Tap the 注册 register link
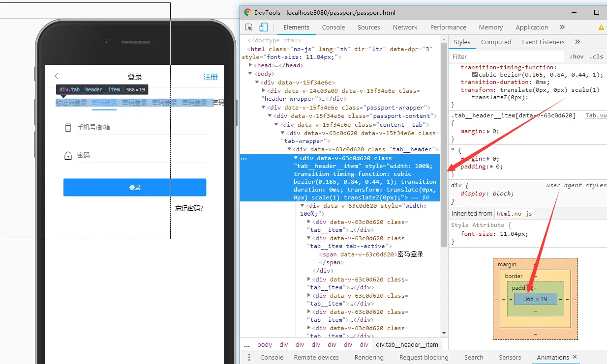The height and width of the screenshot is (364, 607). click(x=211, y=77)
